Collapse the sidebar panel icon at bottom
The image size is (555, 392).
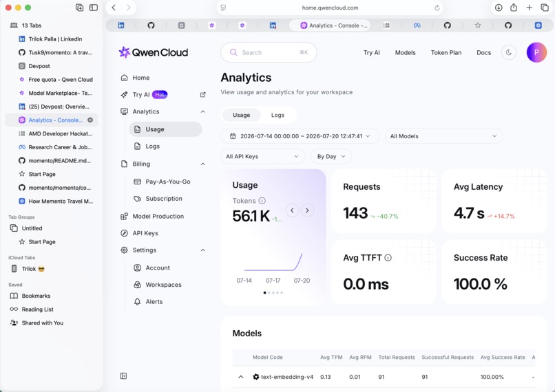[123, 375]
